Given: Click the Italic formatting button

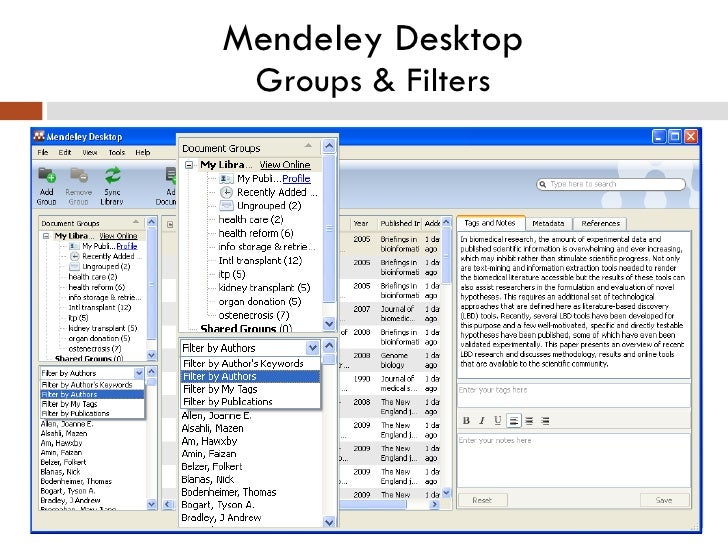Looking at the screenshot, I should [x=482, y=421].
